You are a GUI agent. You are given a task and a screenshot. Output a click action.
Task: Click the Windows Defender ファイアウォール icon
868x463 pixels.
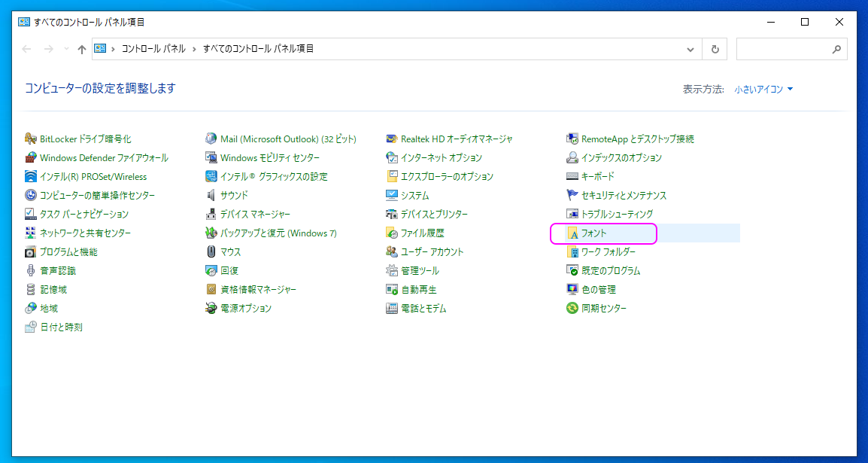30,157
